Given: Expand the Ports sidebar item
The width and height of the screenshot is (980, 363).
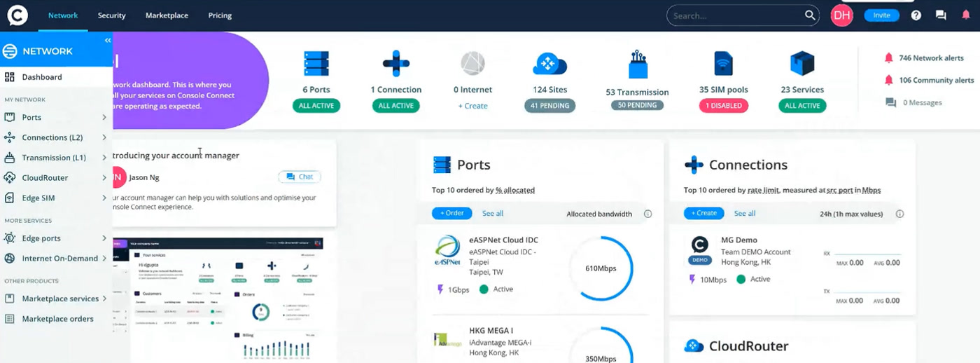Looking at the screenshot, I should point(104,118).
